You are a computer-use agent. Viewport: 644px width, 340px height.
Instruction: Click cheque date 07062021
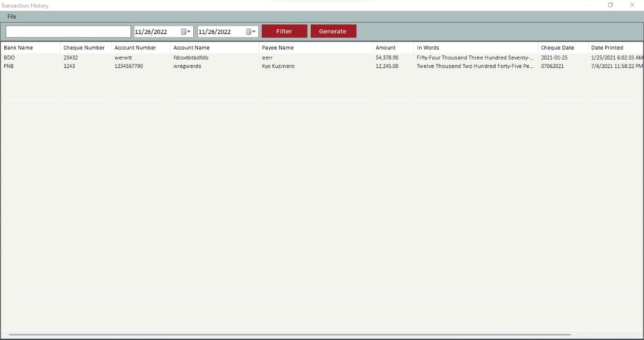tap(552, 66)
